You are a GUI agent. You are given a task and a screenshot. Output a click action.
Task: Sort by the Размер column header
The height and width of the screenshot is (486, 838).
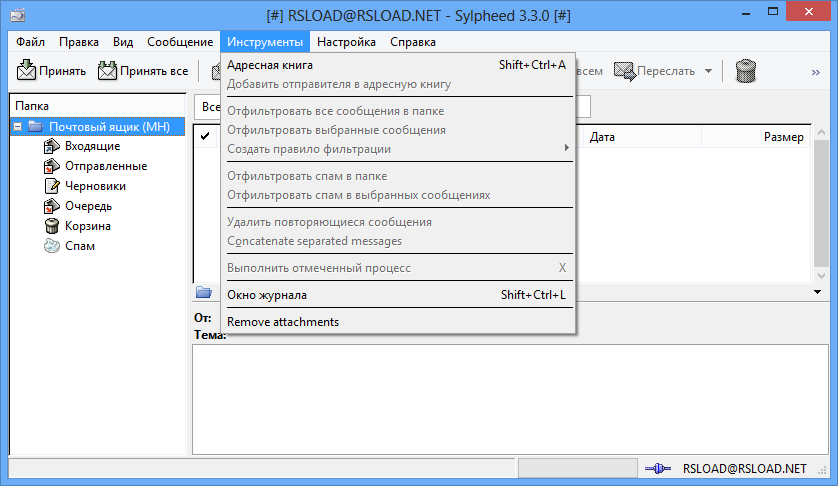(x=756, y=137)
